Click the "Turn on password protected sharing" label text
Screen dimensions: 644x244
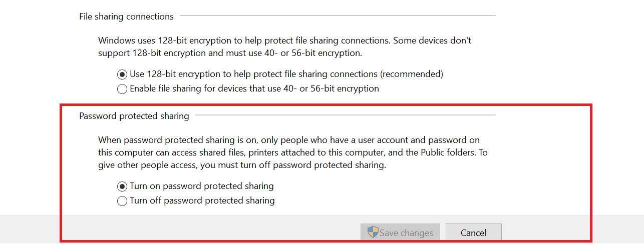click(x=202, y=186)
